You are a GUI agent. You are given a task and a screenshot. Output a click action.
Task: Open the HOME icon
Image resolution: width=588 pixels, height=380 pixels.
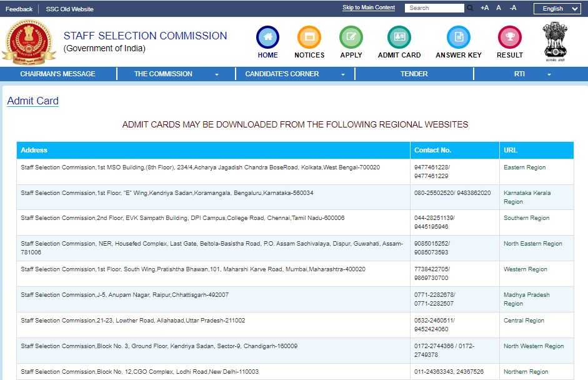point(267,37)
